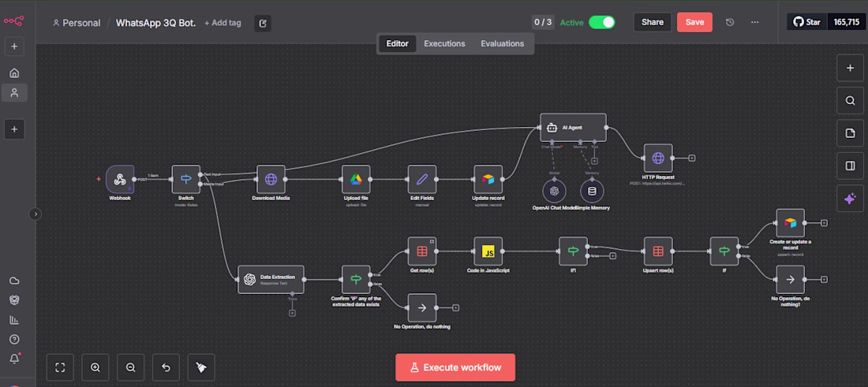Open the Download Media node
The width and height of the screenshot is (868, 387).
pos(271,179)
